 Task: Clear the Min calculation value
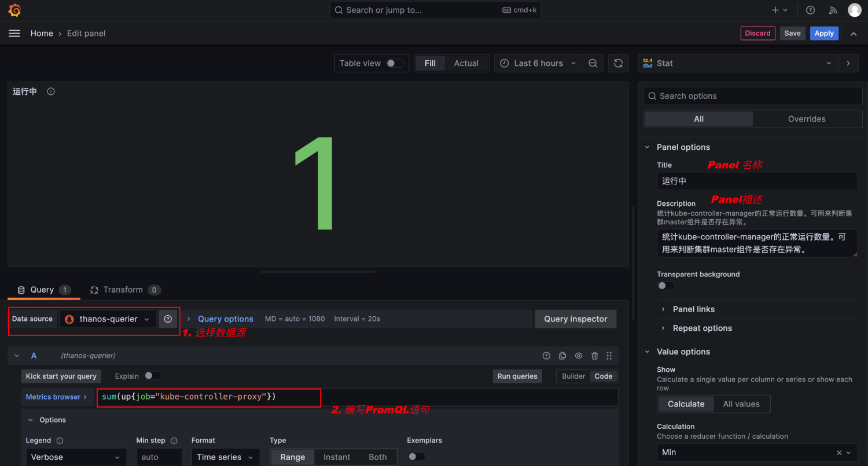(x=839, y=453)
